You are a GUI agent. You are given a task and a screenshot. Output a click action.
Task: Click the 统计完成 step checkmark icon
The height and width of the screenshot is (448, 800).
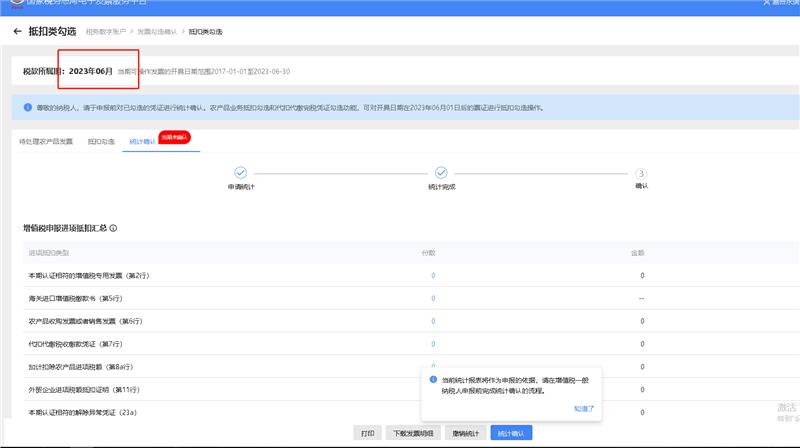point(441,173)
